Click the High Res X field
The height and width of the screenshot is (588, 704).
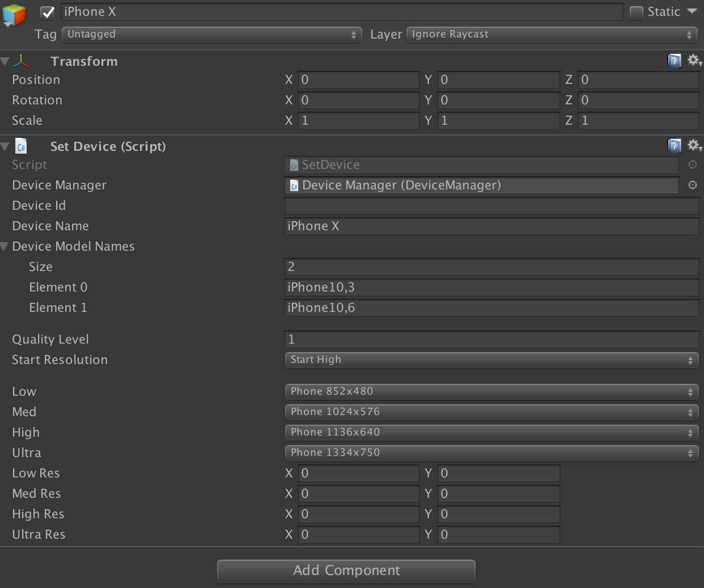[x=359, y=514]
